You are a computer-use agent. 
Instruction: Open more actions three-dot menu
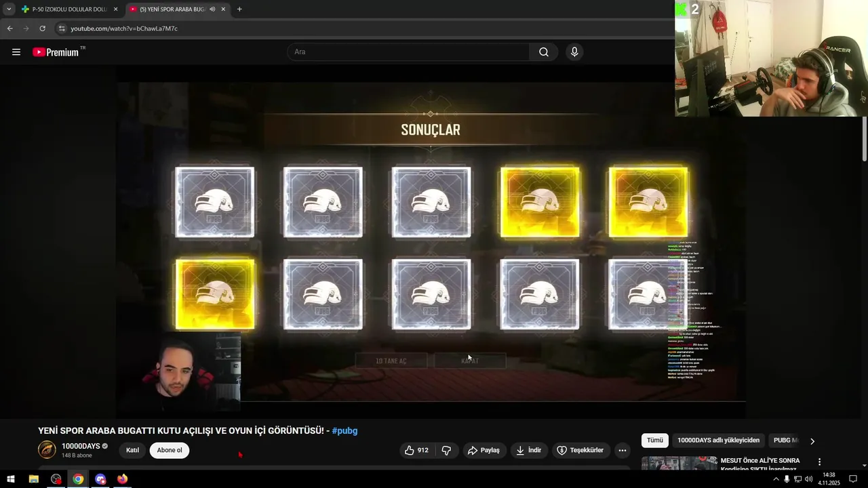[x=623, y=450]
